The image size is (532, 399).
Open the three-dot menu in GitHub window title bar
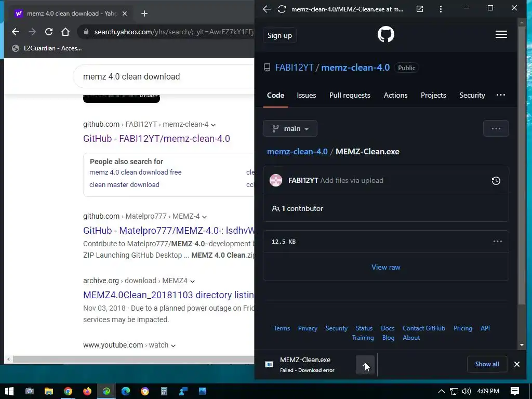point(441,9)
